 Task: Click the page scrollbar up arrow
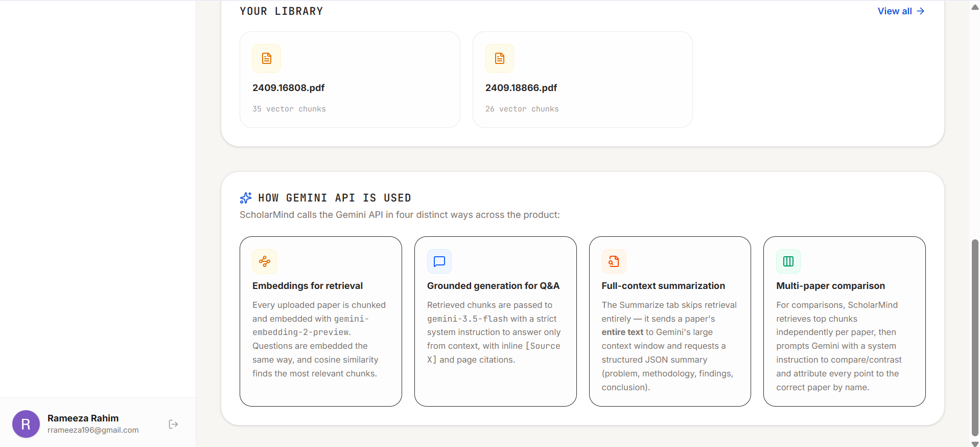click(x=975, y=7)
